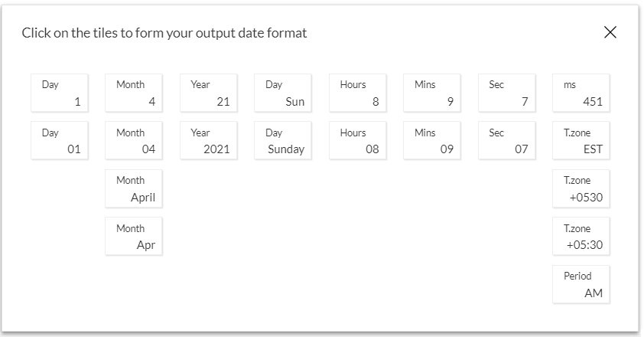Select the Day 01 tile
The width and height of the screenshot is (644, 337).
coord(60,141)
